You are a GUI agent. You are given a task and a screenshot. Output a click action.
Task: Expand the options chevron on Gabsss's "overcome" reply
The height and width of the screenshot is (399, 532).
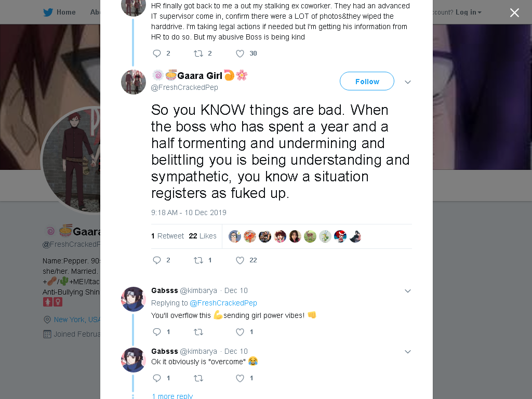point(408,352)
